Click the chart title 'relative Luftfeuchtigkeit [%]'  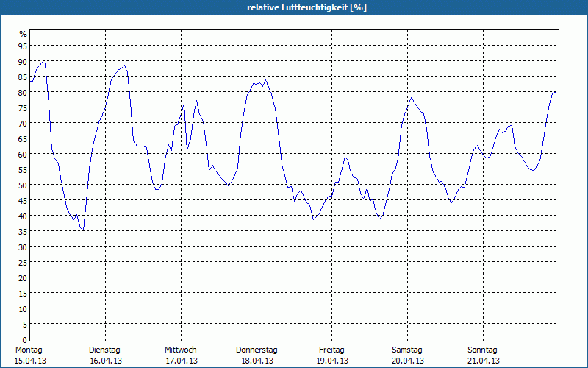(306, 7)
